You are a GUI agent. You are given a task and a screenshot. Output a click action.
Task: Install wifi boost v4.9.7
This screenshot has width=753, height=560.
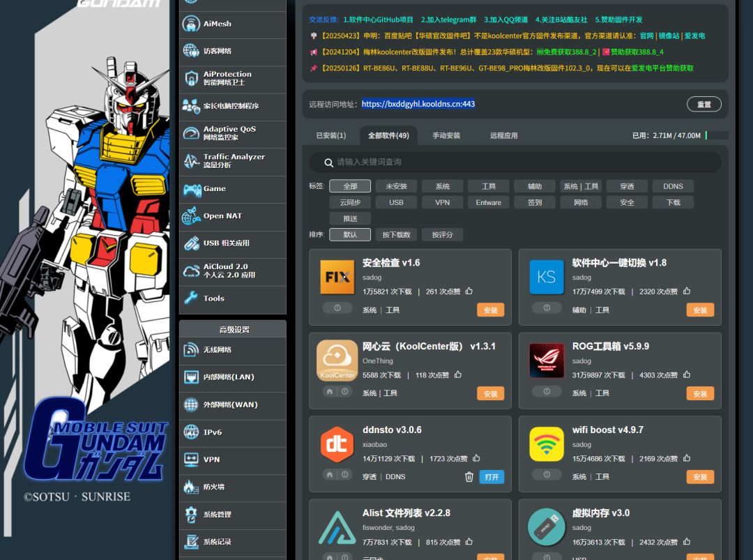coord(700,477)
